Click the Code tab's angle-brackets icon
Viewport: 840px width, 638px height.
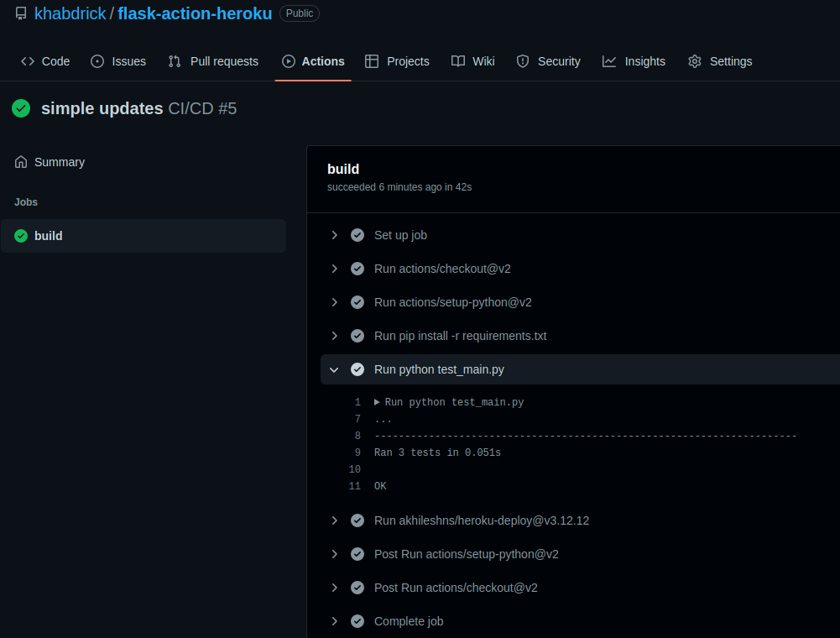click(x=27, y=60)
